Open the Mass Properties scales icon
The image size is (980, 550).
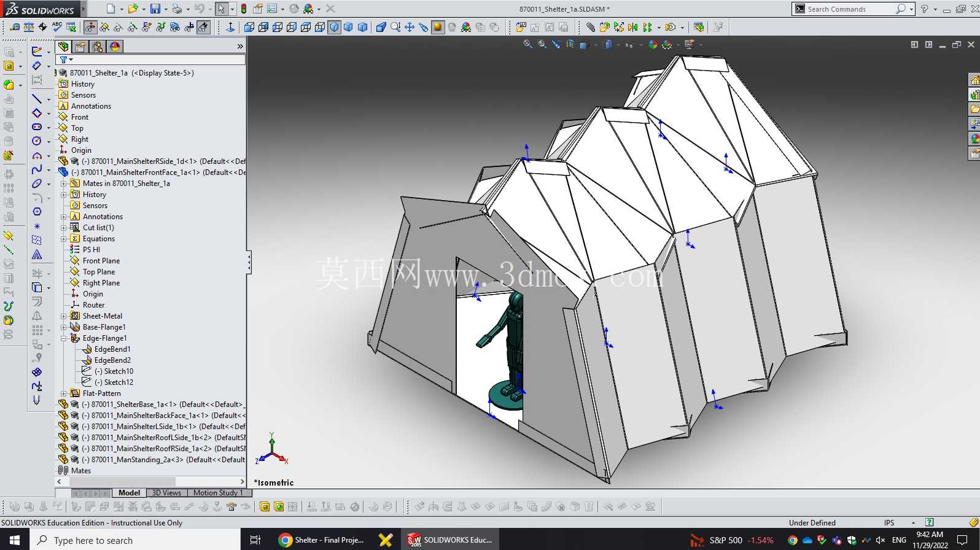[x=29, y=27]
